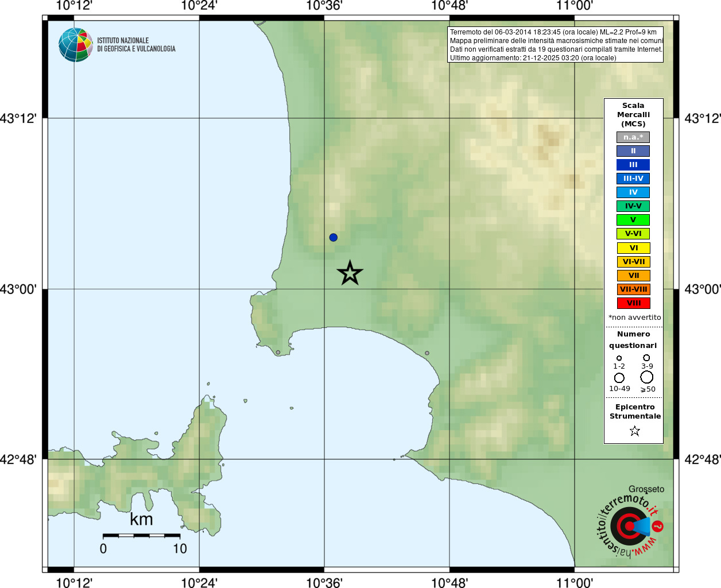
Task: Click the 'Terremoto del 06-03-2014' header line
Action: coord(553,32)
